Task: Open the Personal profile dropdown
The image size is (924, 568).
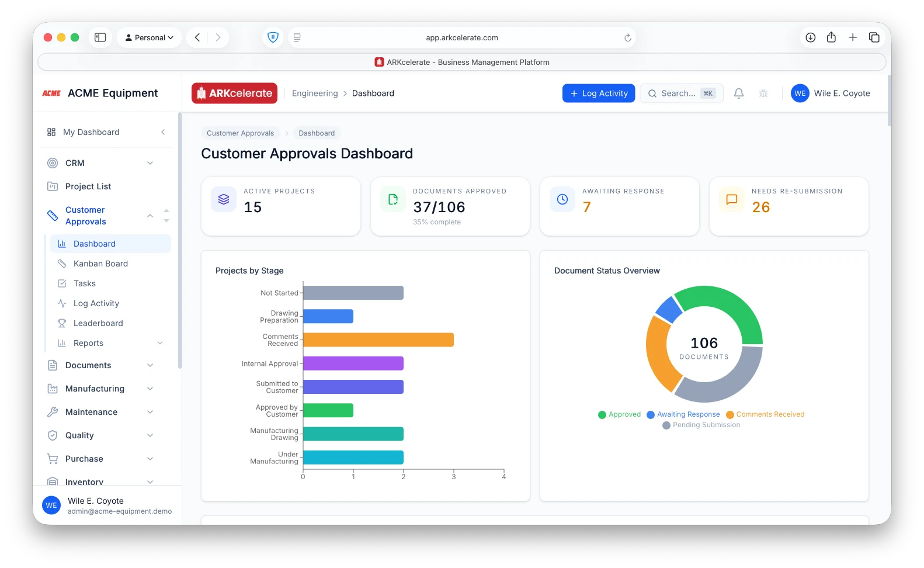Action: 150,37
